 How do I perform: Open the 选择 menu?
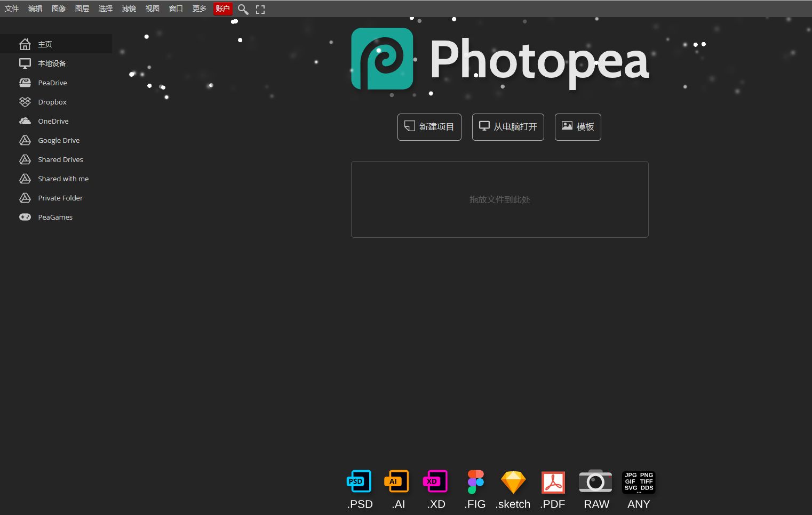tap(106, 9)
